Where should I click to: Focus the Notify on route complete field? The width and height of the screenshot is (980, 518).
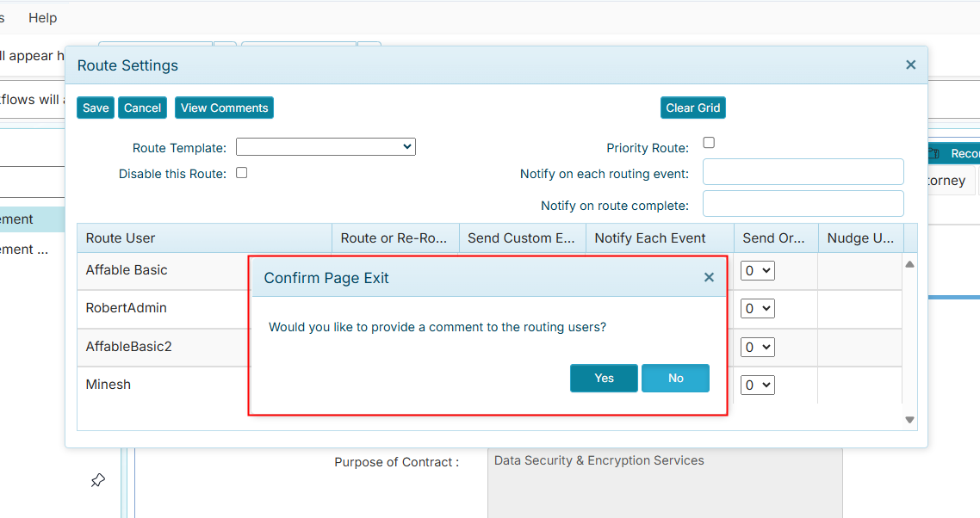click(x=803, y=204)
